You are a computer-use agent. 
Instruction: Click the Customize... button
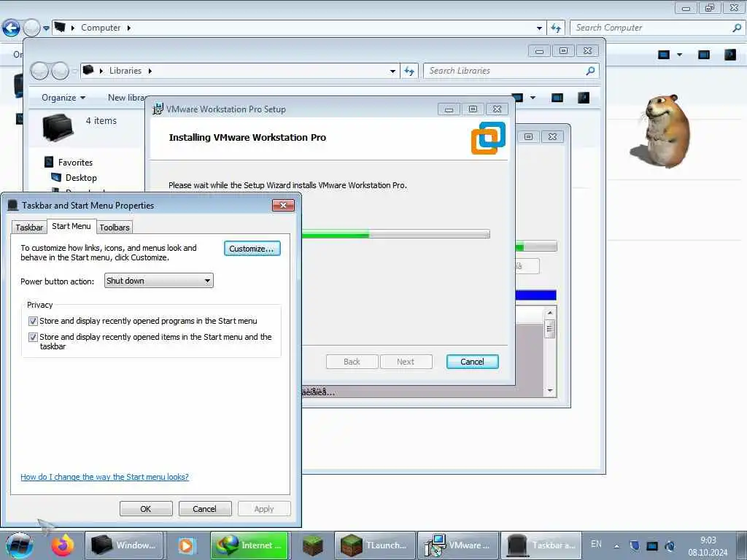pos(252,249)
